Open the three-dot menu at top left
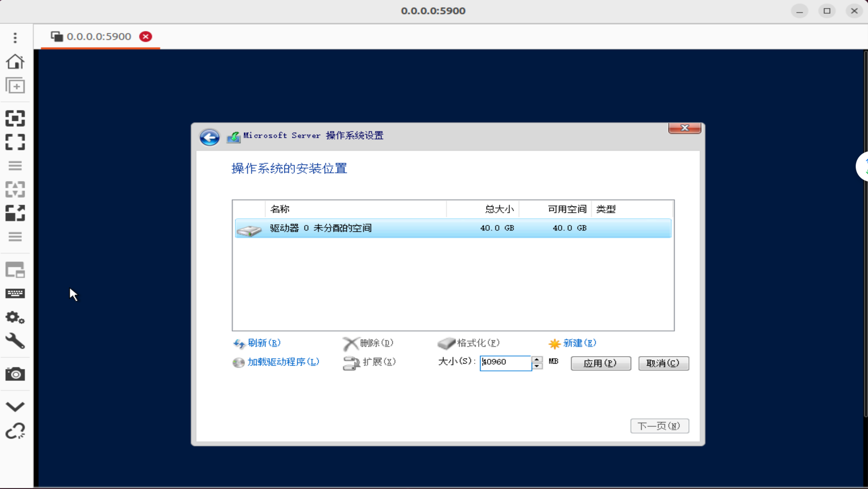The image size is (868, 489). (x=15, y=38)
